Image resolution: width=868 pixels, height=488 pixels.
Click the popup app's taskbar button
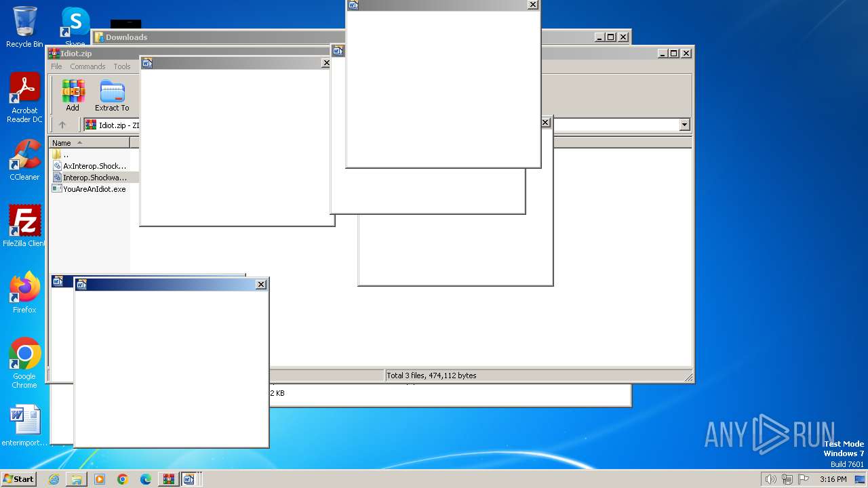(x=189, y=479)
